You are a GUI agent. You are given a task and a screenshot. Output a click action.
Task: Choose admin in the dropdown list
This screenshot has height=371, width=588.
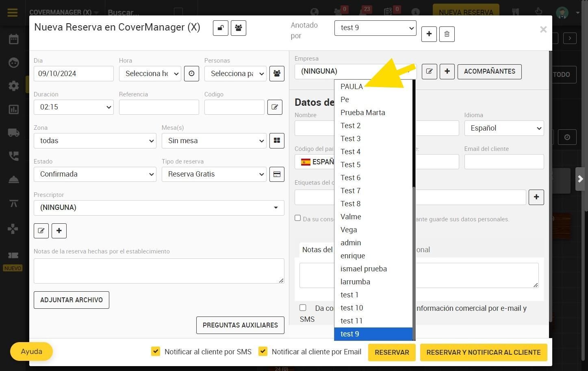click(373, 243)
